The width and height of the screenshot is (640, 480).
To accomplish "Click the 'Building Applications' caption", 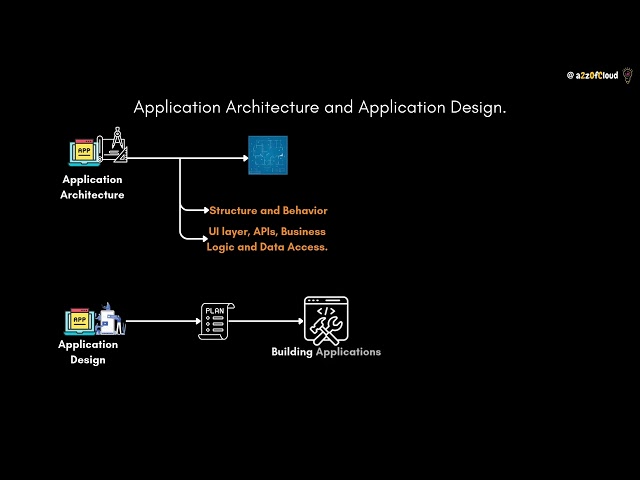I will 326,352.
